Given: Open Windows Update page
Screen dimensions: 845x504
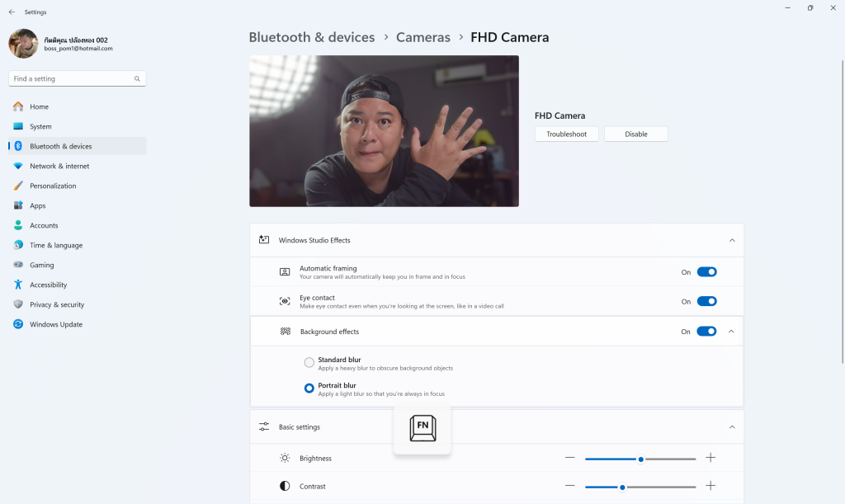Looking at the screenshot, I should [x=77, y=324].
